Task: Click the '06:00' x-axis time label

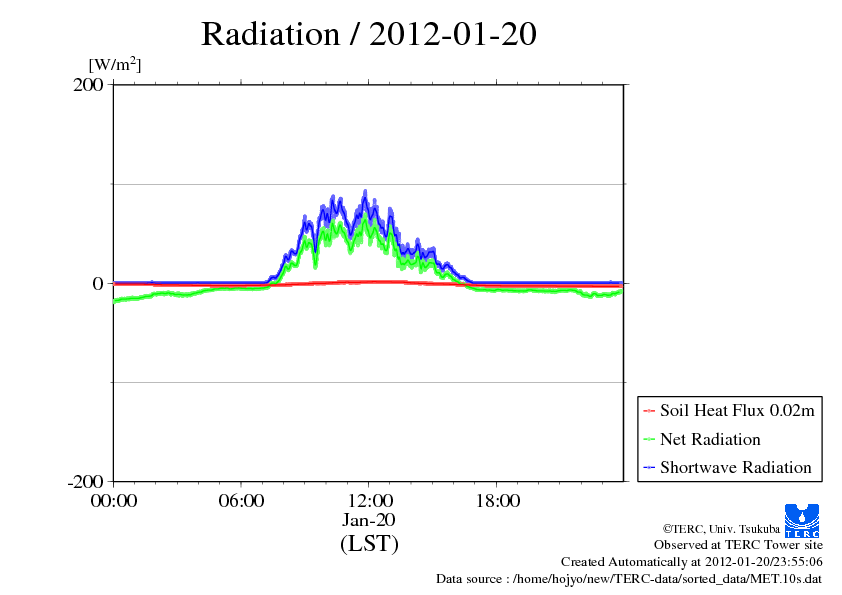Action: point(241,501)
